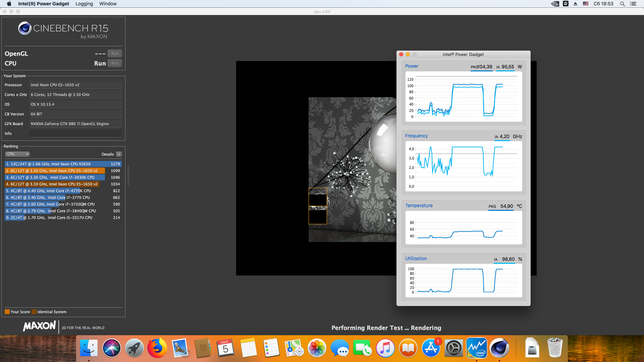The height and width of the screenshot is (362, 644).
Task: Click the Your Score orange legend swatch
Action: click(7, 312)
